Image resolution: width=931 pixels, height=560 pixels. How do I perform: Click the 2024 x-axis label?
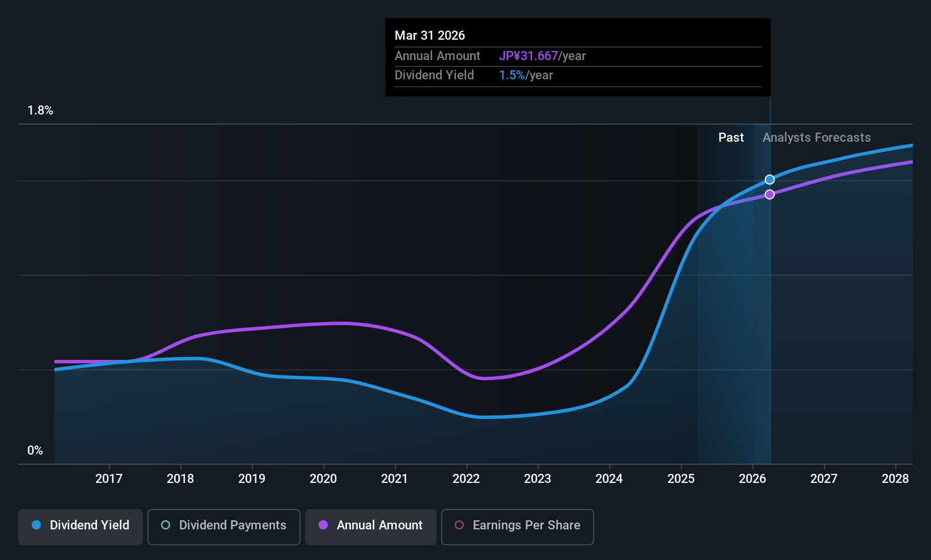tap(609, 479)
